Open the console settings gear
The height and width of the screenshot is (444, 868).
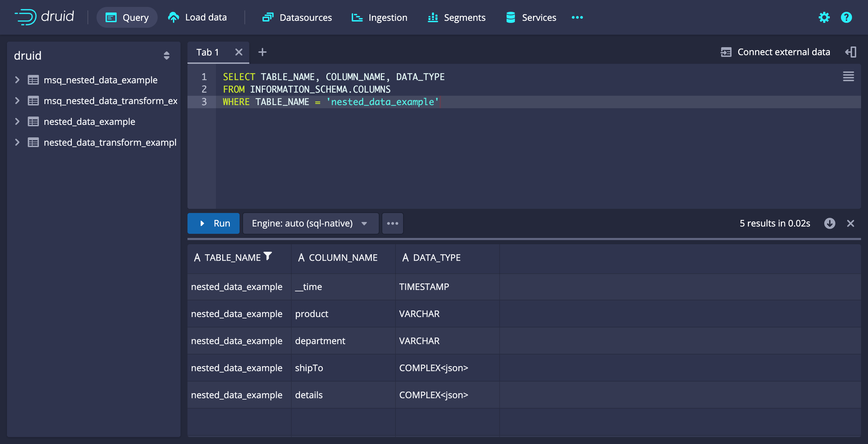[824, 17]
